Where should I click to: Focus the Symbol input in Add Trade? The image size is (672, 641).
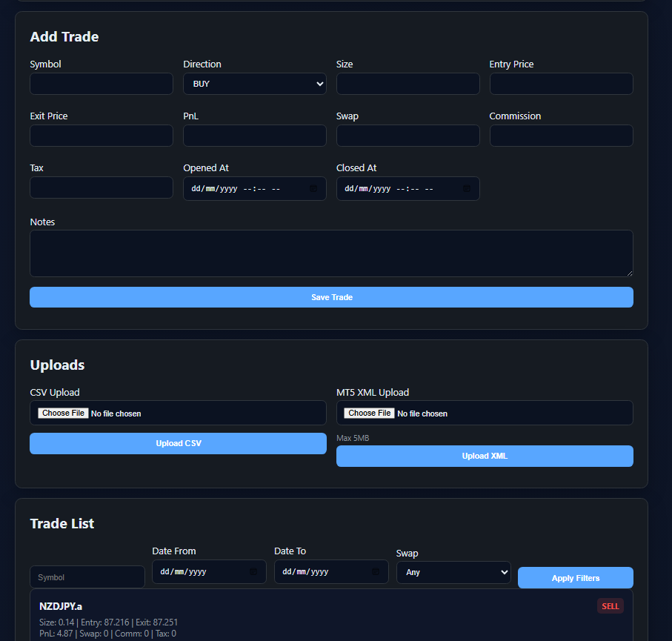pyautogui.click(x=102, y=84)
